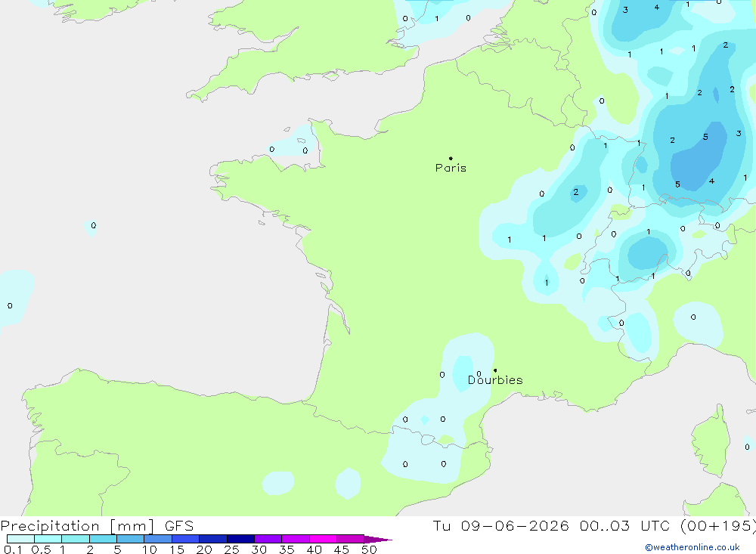The image size is (756, 554).
Task: Click the Paris city label
Action: (x=451, y=168)
